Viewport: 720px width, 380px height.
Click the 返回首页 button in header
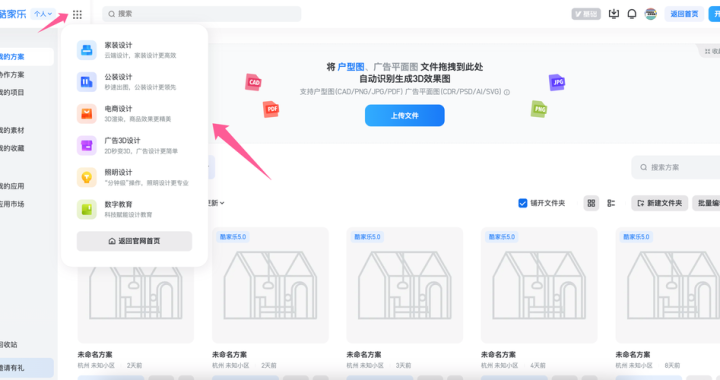point(684,14)
